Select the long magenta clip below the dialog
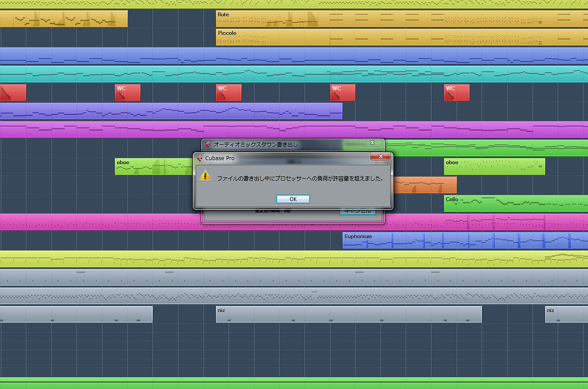 pyautogui.click(x=98, y=222)
